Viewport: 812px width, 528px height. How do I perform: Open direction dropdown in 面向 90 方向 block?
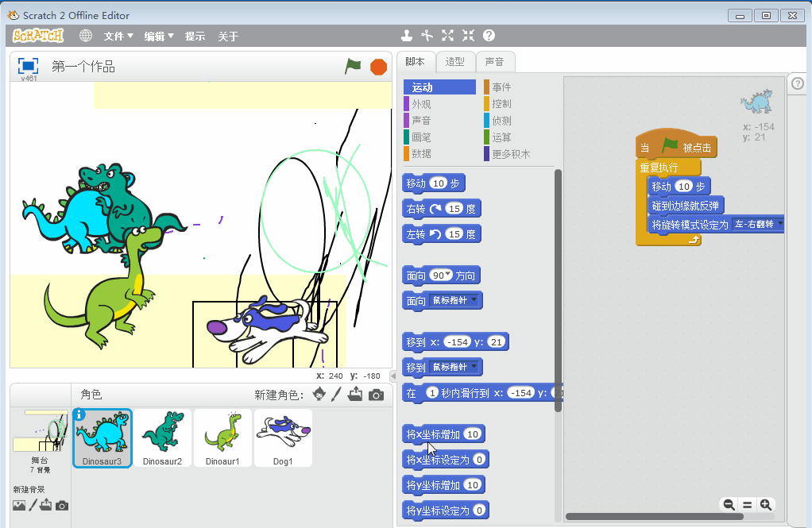tap(448, 275)
